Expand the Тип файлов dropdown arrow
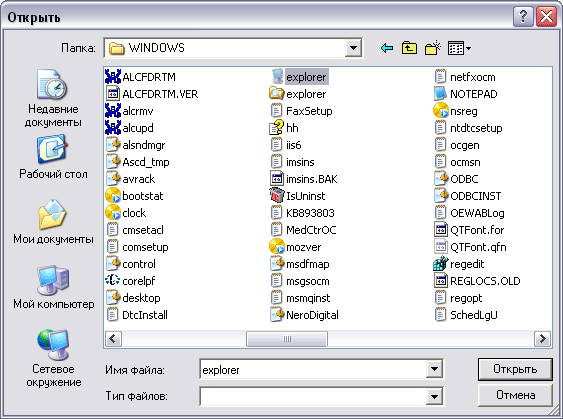Image resolution: width=563 pixels, height=419 pixels. pos(434,396)
